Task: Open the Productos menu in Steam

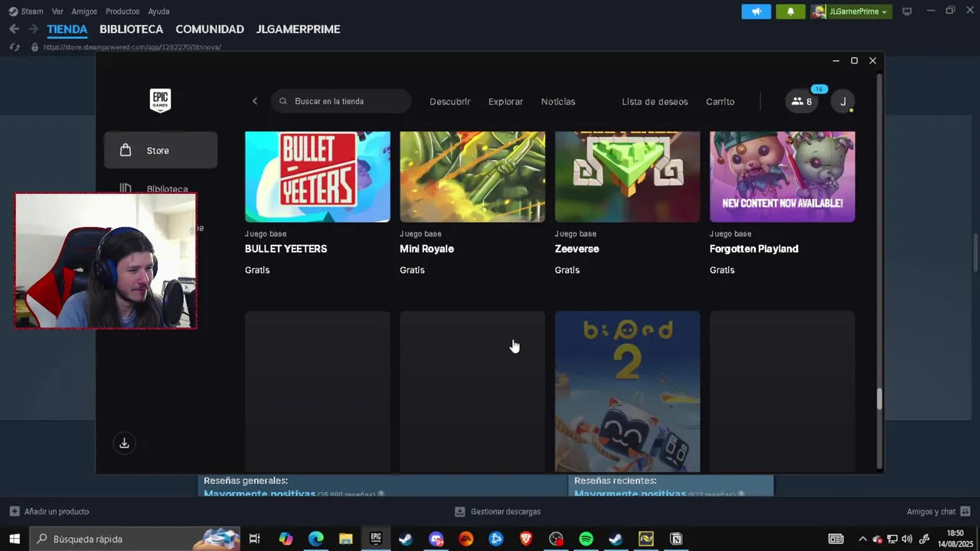Action: [x=122, y=11]
